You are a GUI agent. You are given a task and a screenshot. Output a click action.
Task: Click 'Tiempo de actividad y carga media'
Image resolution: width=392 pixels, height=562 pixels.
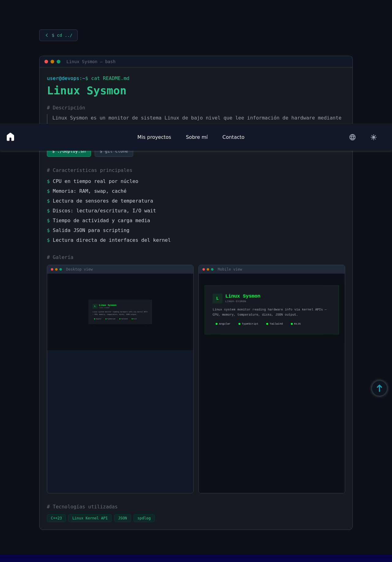(x=101, y=221)
